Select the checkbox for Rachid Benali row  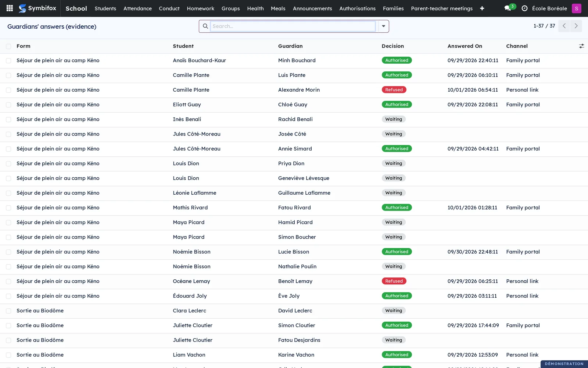point(8,119)
